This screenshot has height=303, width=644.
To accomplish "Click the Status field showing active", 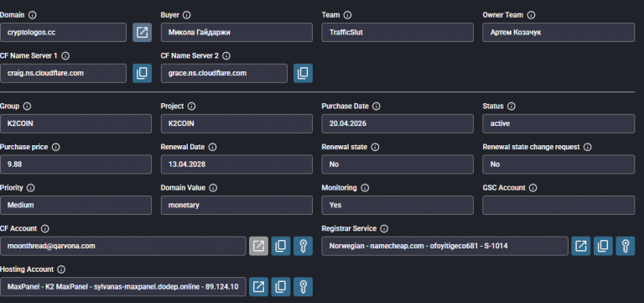I will [x=558, y=123].
